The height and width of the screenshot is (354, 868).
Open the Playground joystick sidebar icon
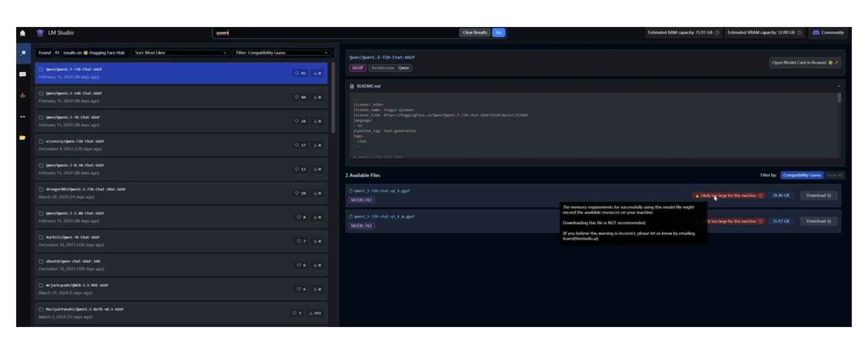tap(23, 96)
